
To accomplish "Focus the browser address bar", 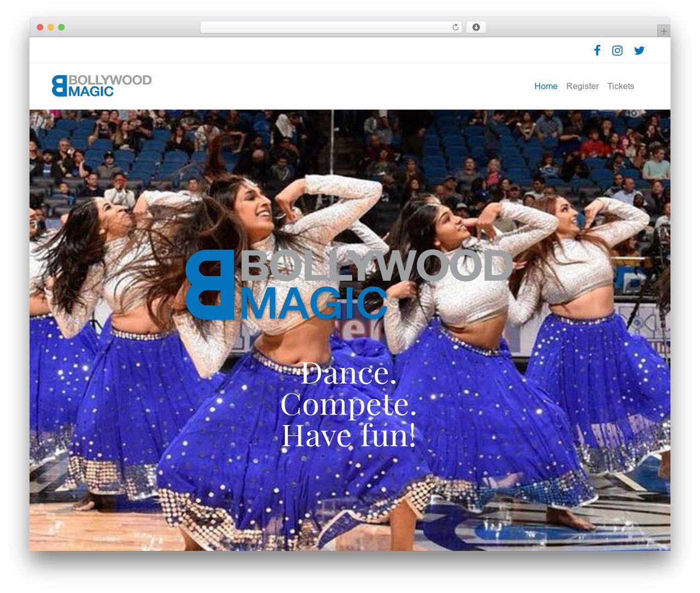I will [x=331, y=27].
